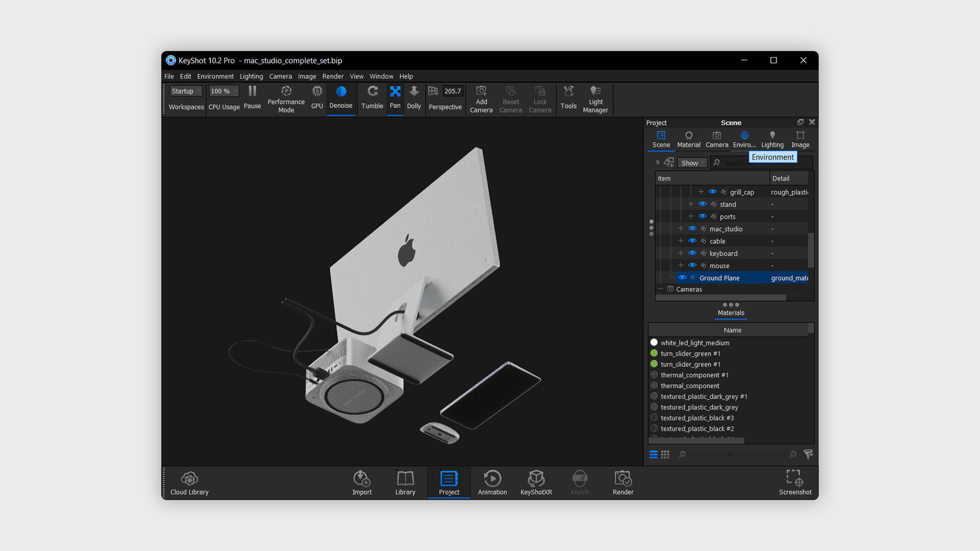Open the Library panel

point(405,483)
